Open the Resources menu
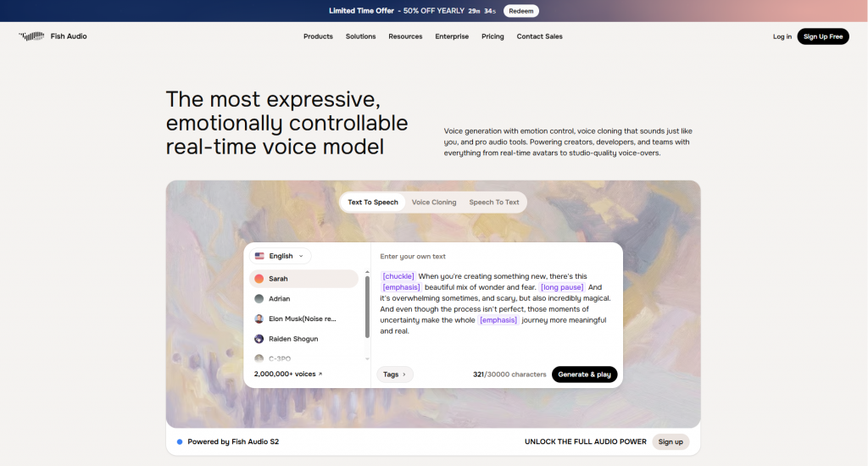The height and width of the screenshot is (466, 868). tap(405, 36)
